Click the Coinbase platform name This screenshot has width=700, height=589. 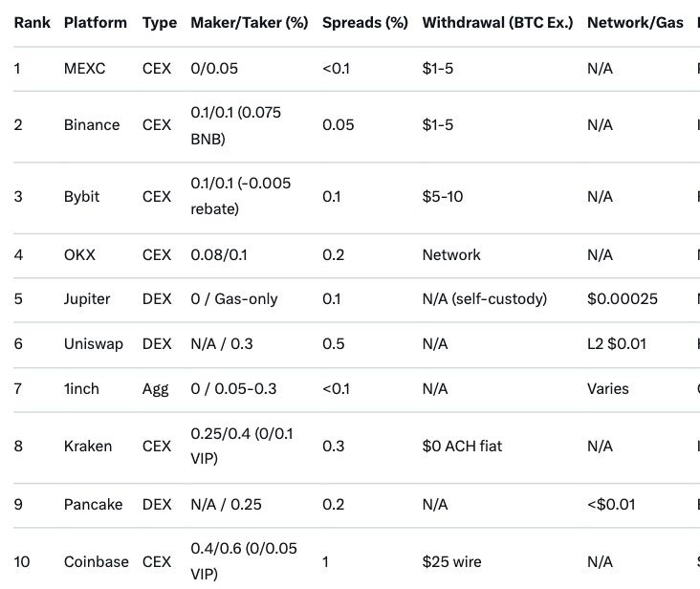[x=96, y=562]
